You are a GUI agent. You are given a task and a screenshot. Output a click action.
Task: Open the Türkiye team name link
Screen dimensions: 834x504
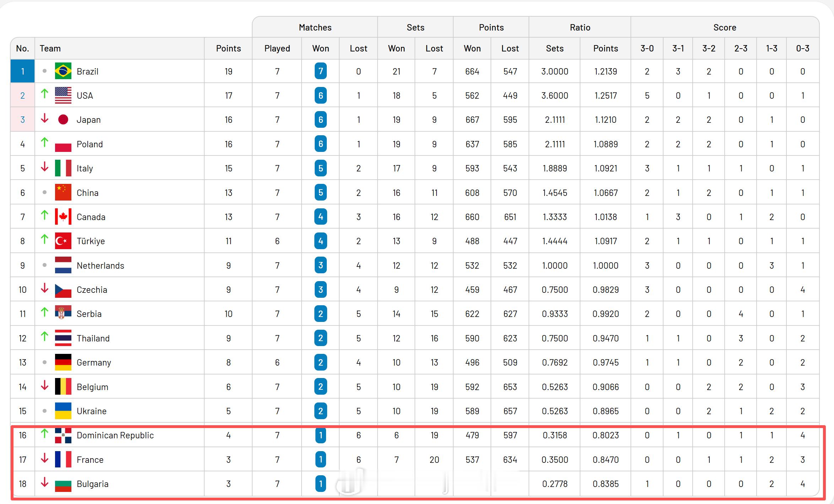[91, 241]
